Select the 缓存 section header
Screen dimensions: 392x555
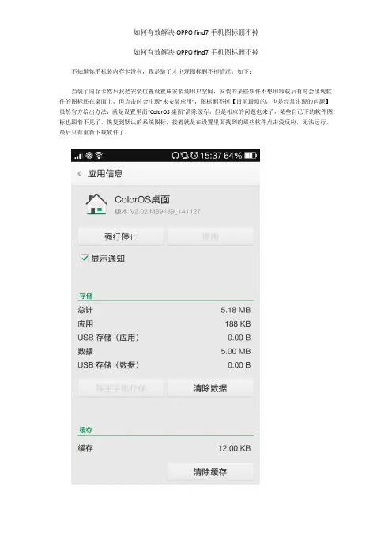(85, 430)
